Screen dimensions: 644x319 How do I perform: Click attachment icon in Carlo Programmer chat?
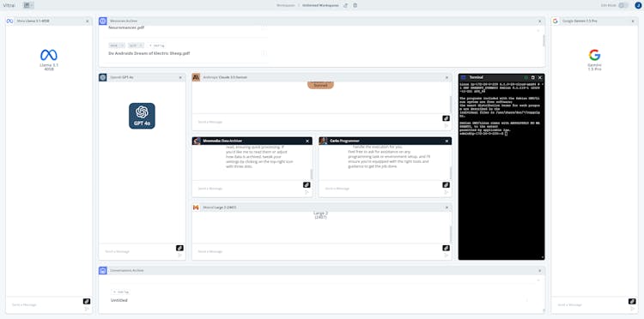446,185
